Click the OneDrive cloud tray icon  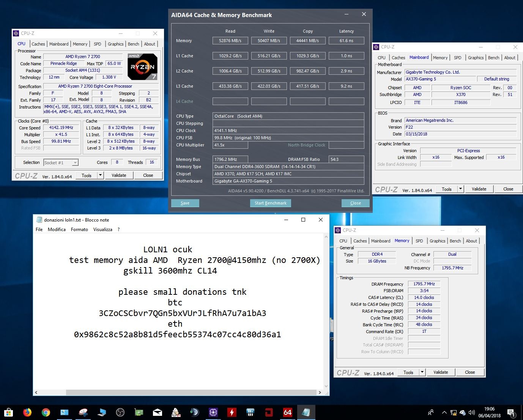click(x=463, y=412)
